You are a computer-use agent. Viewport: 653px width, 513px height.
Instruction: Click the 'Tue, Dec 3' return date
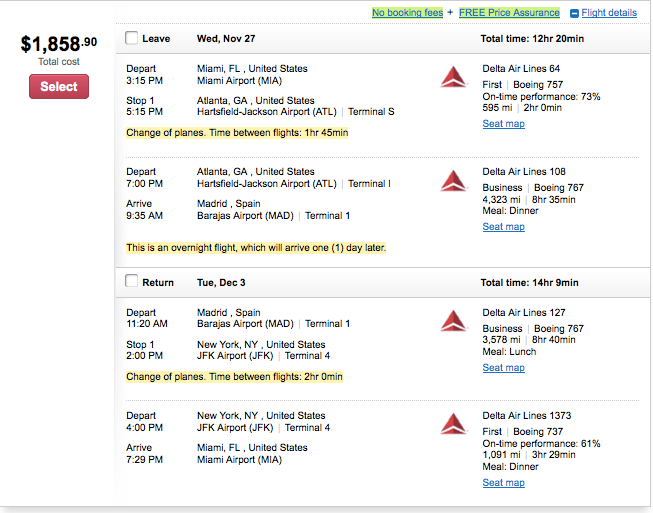221,283
